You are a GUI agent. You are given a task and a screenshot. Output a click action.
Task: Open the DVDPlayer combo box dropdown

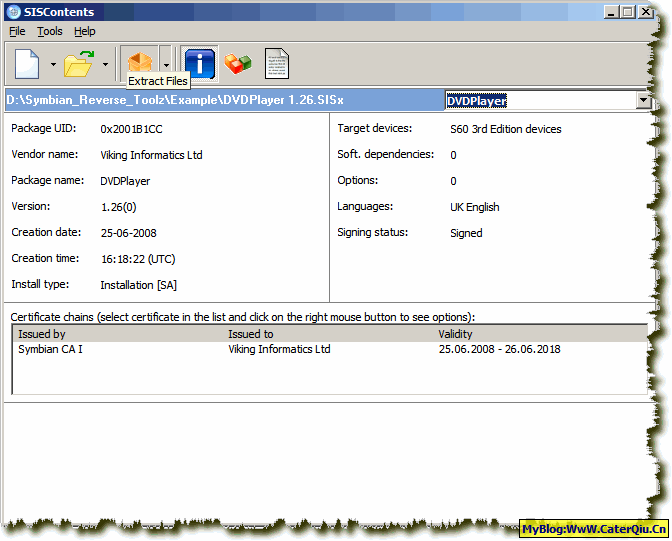643,101
